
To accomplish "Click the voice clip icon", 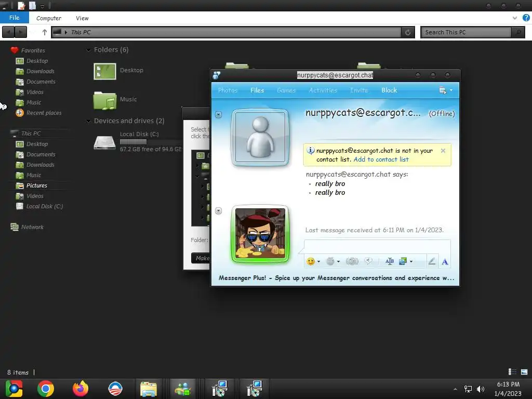I will pos(368,261).
